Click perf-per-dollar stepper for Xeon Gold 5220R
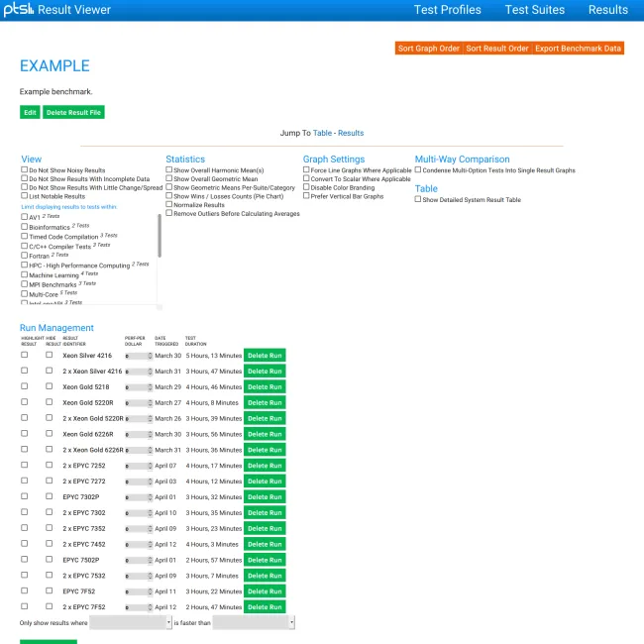Viewport: 644px width, 644px height. [x=150, y=403]
